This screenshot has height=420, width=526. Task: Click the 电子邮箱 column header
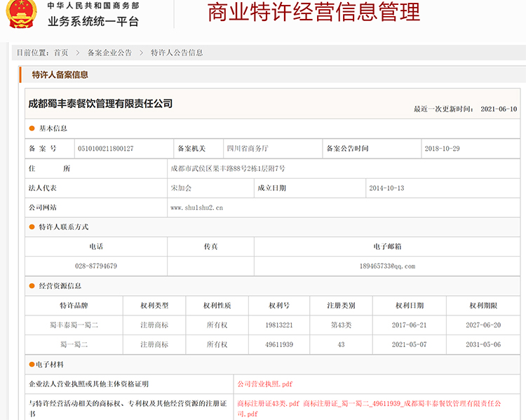[x=387, y=247]
